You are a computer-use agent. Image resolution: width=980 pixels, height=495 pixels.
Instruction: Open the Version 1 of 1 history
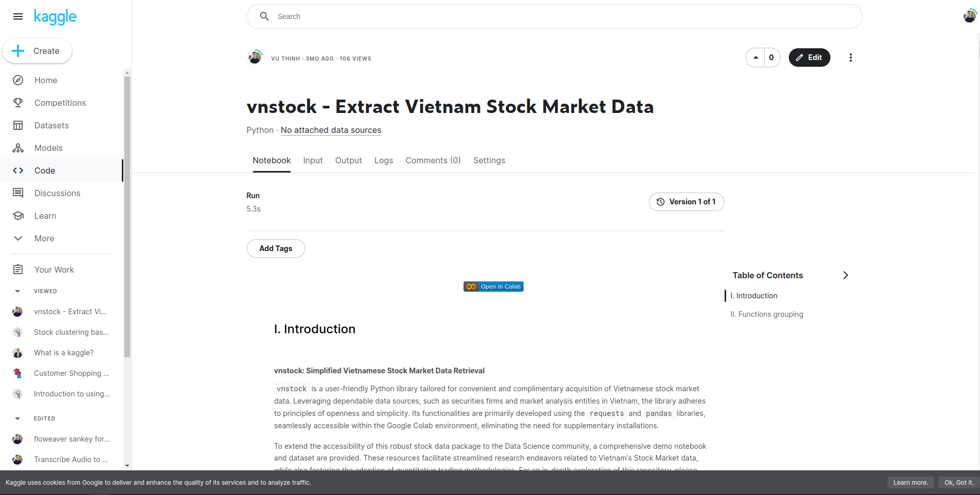click(686, 202)
